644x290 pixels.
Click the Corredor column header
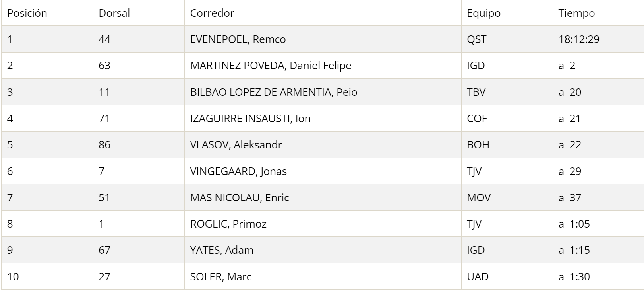click(x=212, y=13)
